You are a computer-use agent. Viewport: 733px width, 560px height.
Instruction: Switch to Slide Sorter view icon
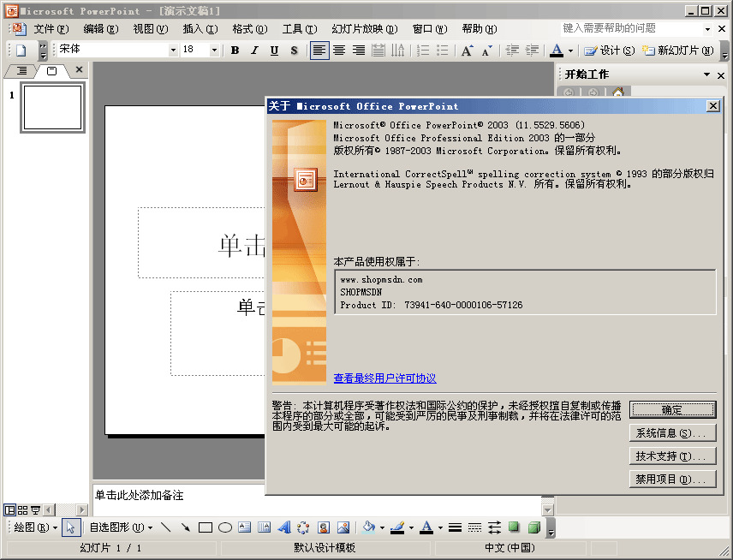[22, 509]
